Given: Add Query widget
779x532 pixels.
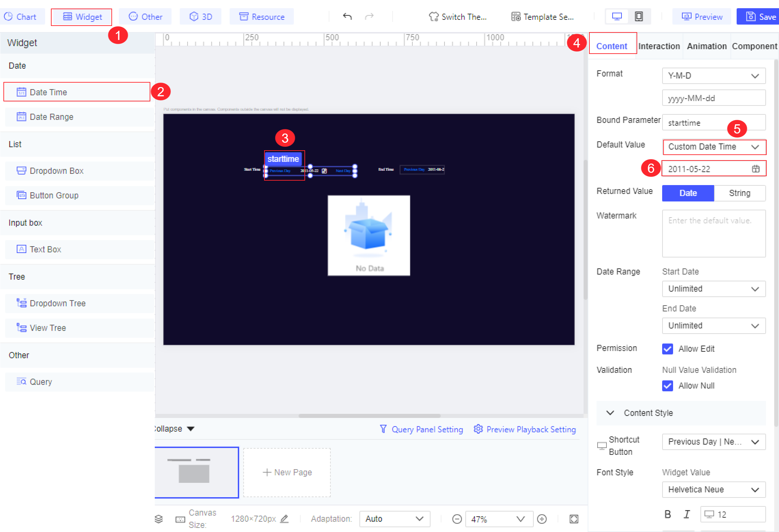Looking at the screenshot, I should (x=79, y=382).
